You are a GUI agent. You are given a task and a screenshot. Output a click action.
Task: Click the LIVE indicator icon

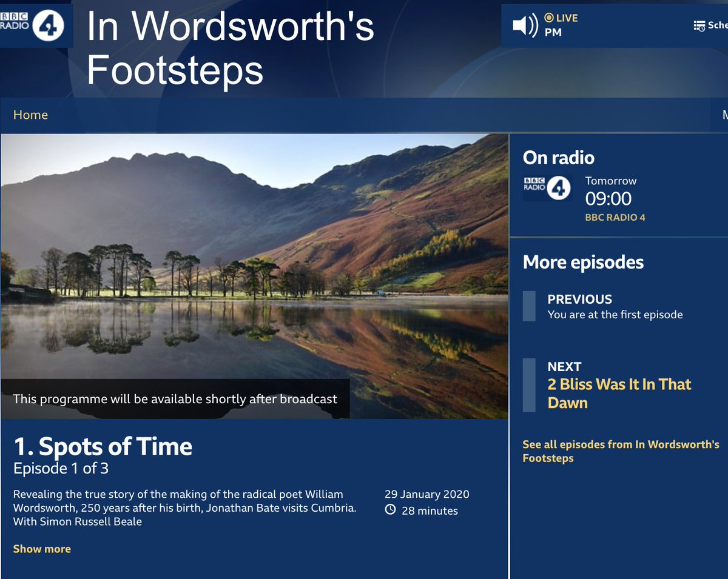[549, 18]
